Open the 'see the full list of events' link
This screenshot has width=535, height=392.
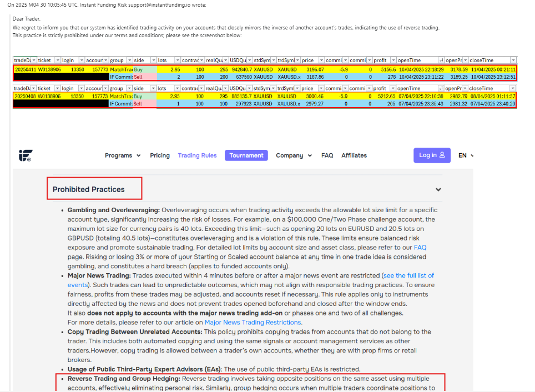tap(409, 275)
